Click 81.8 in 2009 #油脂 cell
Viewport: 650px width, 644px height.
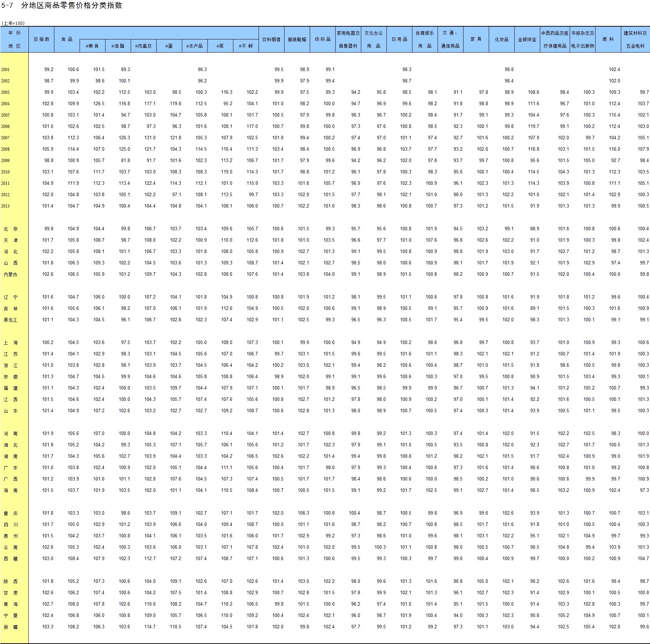(125, 160)
